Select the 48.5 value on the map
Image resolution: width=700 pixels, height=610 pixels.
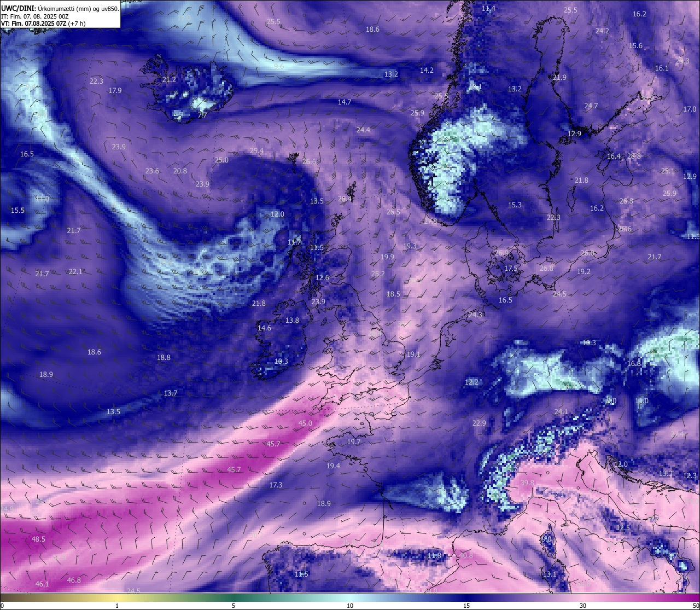pos(38,539)
